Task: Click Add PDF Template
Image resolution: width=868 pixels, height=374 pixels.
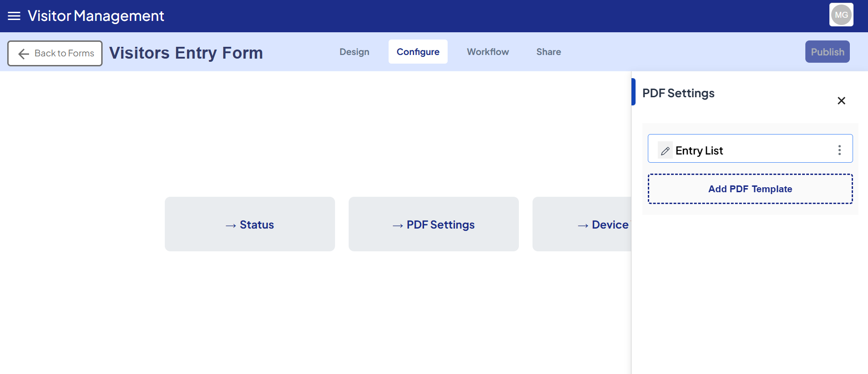Action: (750, 189)
